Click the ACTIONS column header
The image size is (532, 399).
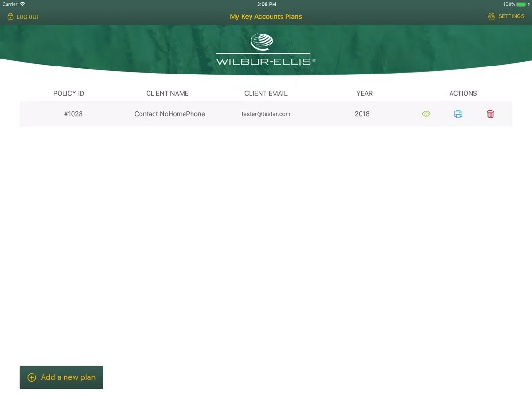click(x=463, y=93)
